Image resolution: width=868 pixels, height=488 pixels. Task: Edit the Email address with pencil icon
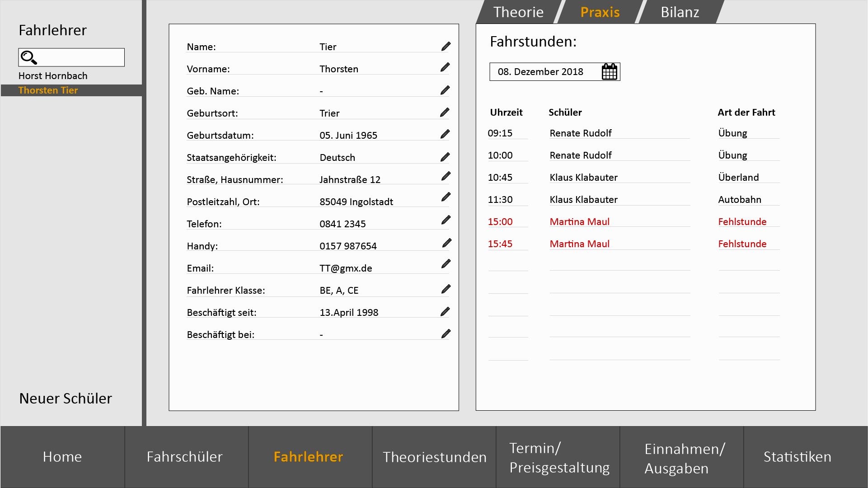coord(446,264)
